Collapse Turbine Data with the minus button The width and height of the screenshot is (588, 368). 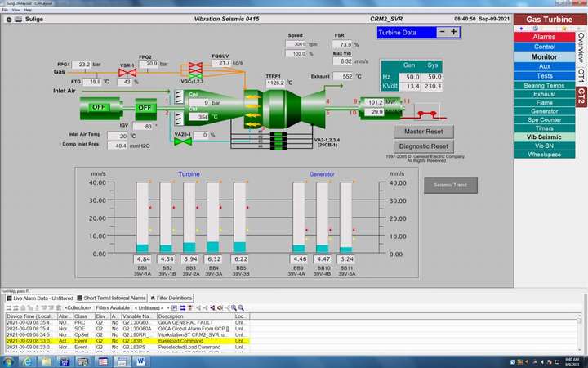(x=442, y=32)
